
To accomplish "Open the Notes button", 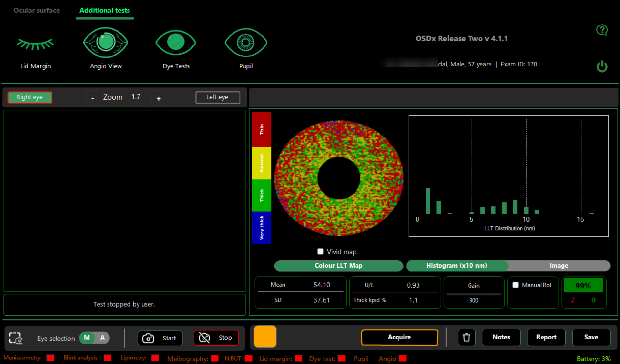I will (x=501, y=337).
